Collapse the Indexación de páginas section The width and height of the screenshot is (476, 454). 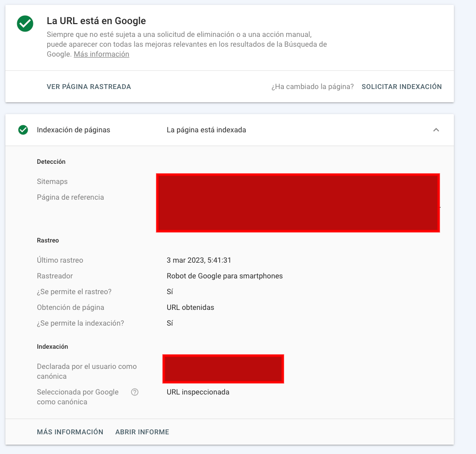436,130
